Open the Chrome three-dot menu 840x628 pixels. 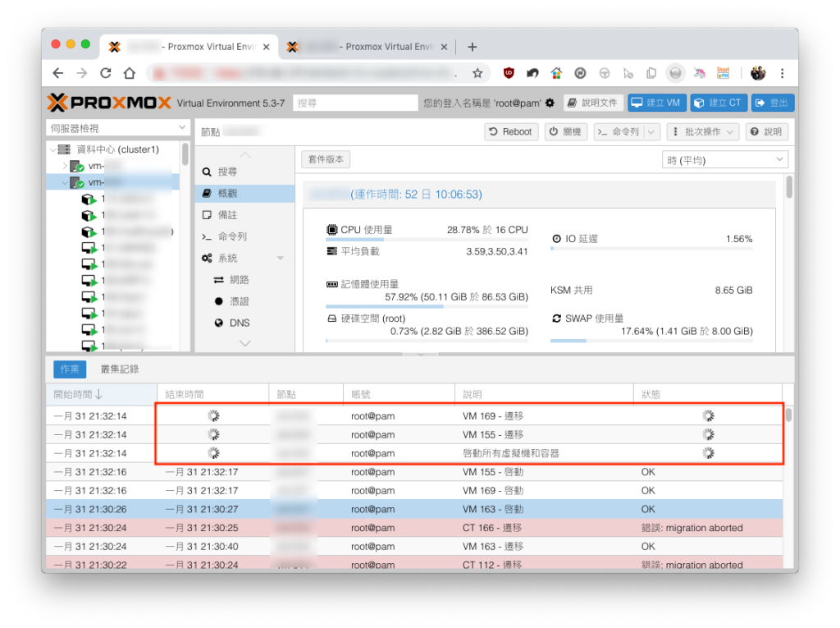tap(782, 74)
